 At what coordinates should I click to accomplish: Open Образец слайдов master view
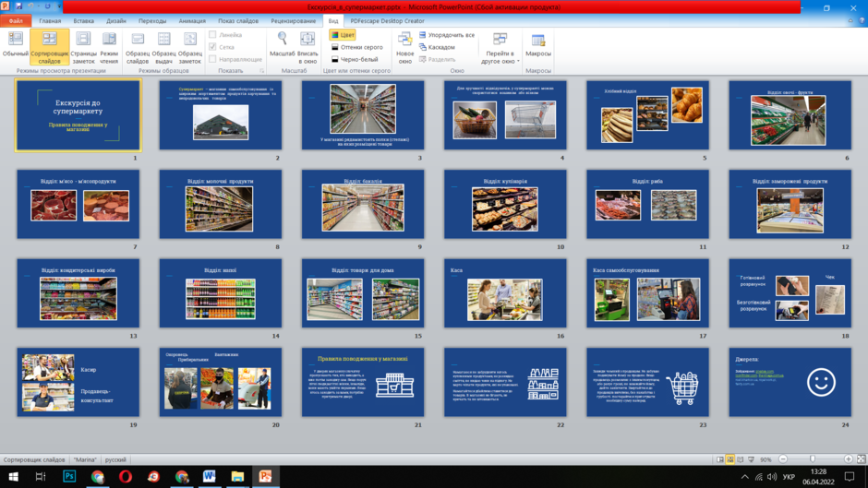[x=138, y=47]
